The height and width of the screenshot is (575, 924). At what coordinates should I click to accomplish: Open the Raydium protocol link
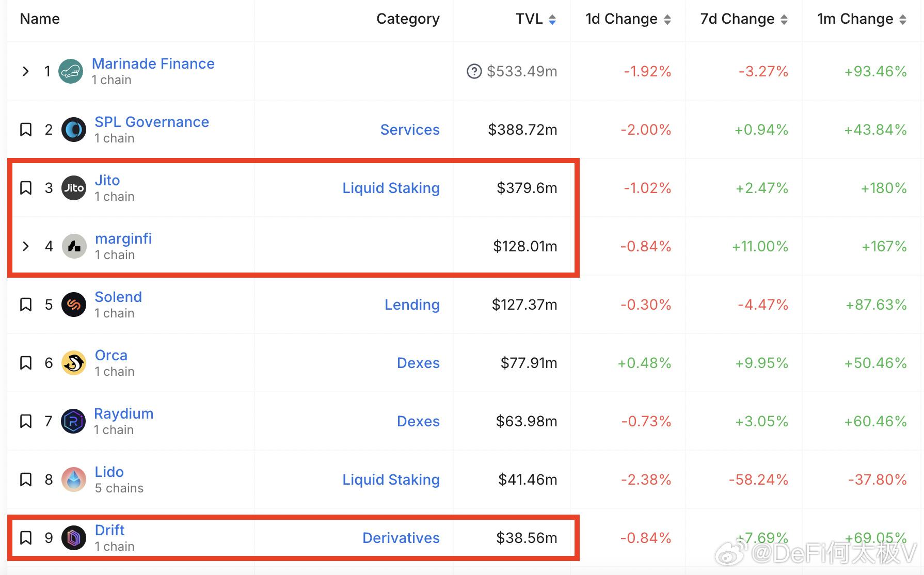point(124,413)
